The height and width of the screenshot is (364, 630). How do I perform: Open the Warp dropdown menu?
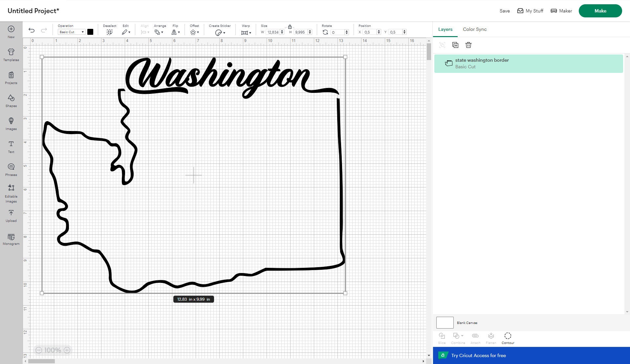246,32
